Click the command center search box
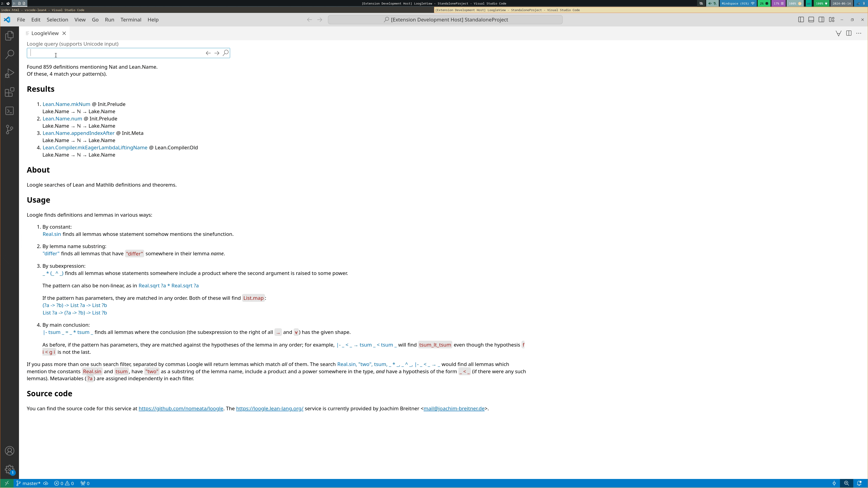Viewport: 868px width, 488px height. [445, 19]
